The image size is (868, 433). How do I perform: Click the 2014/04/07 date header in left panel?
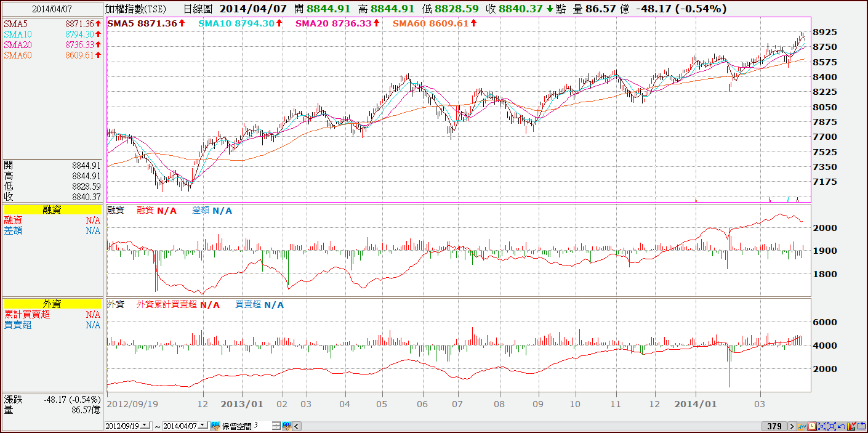tap(51, 10)
